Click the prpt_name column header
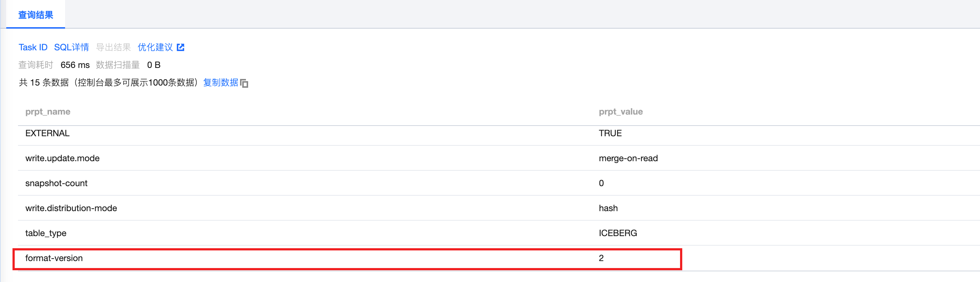 point(47,112)
